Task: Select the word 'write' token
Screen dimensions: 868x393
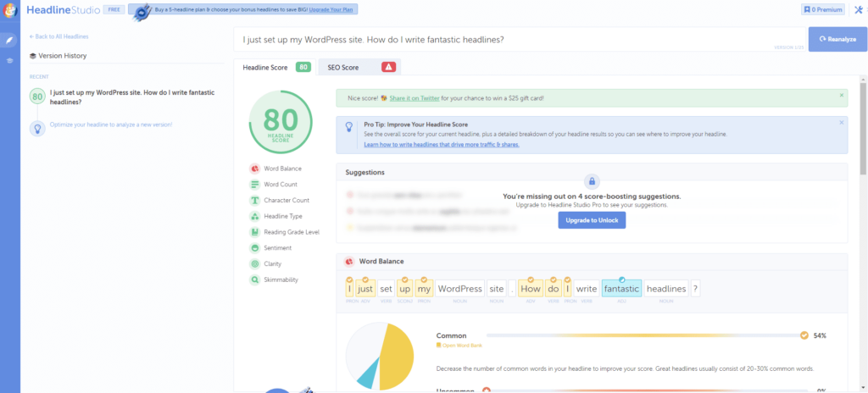Action: (587, 288)
